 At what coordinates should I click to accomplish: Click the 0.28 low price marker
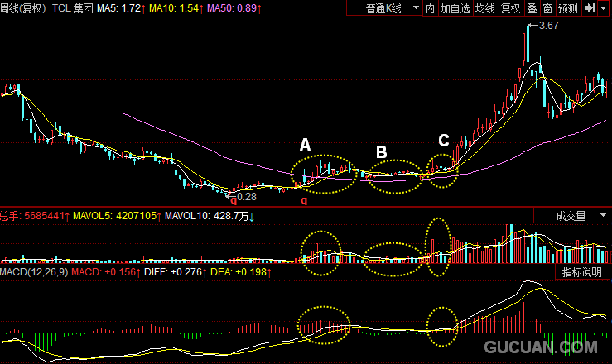(247, 197)
